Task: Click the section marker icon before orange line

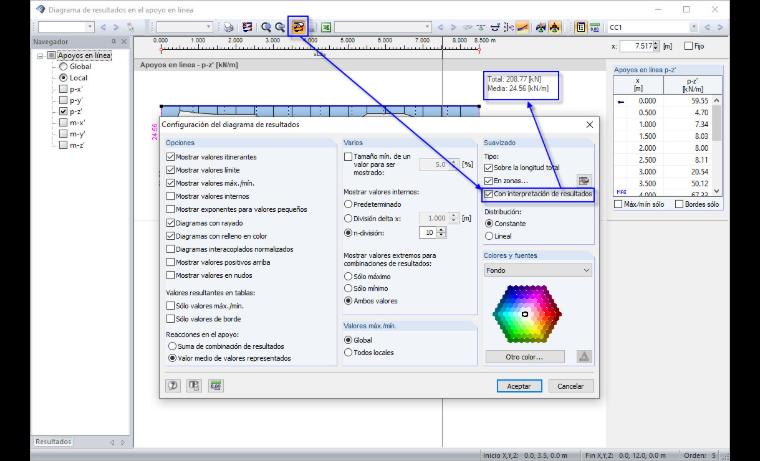Action: tap(508, 28)
